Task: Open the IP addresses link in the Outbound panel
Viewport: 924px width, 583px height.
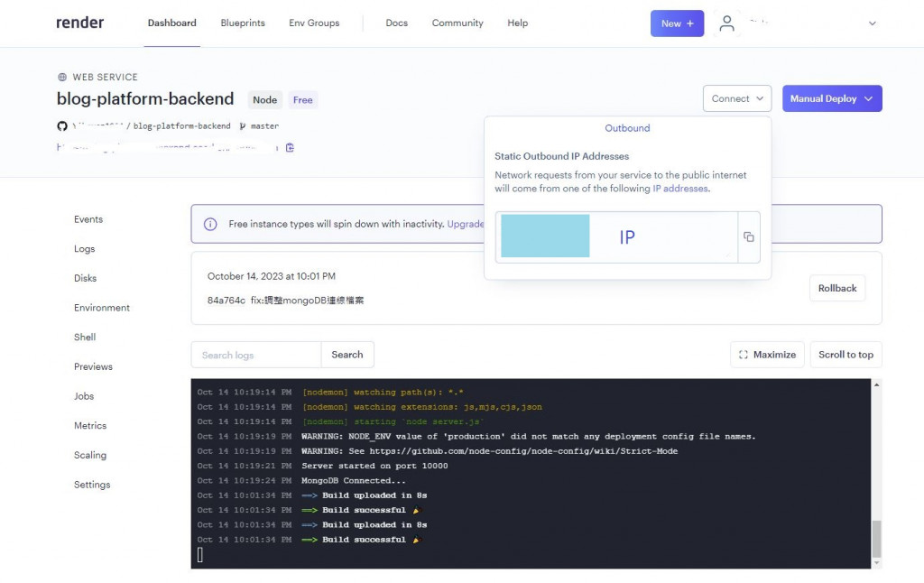Action: click(x=680, y=189)
